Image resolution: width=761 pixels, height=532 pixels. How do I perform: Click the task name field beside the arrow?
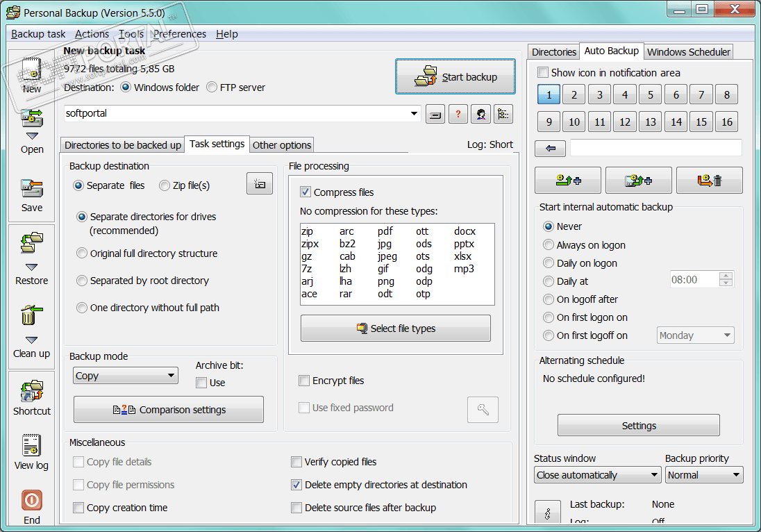[x=656, y=147]
